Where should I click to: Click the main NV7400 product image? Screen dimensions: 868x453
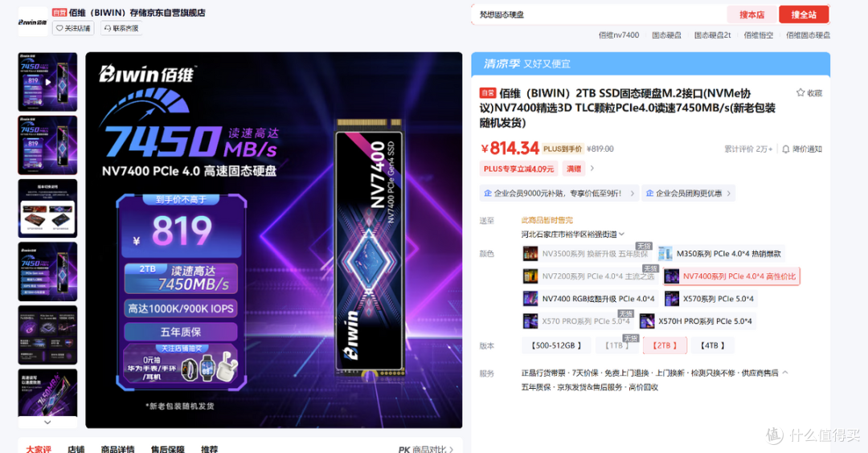[273, 240]
